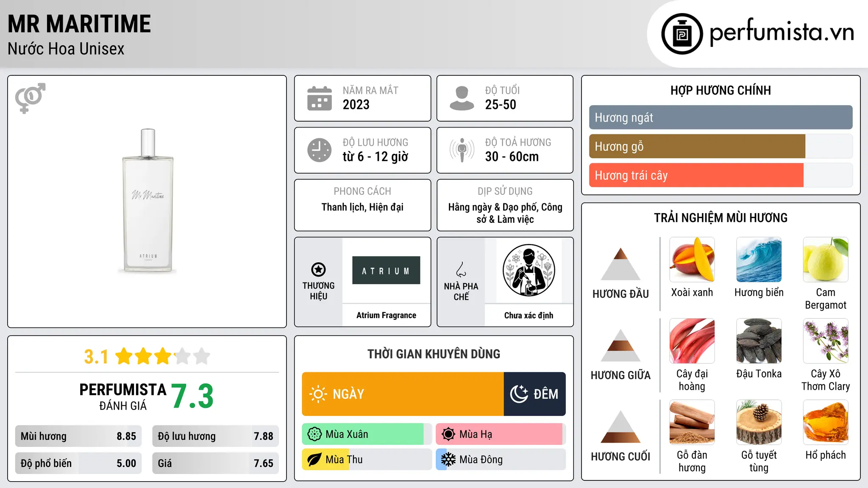Click the age range value 25-50
Image resolution: width=868 pixels, height=488 pixels.
501,105
